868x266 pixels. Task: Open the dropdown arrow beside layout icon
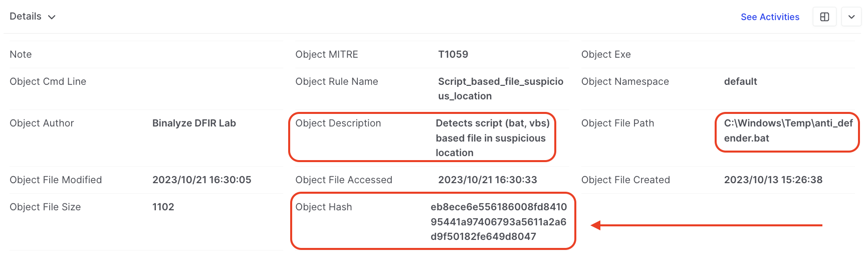coord(851,17)
